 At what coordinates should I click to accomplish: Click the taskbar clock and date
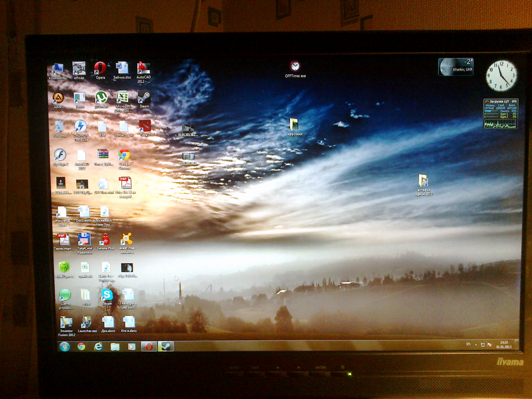(504, 344)
